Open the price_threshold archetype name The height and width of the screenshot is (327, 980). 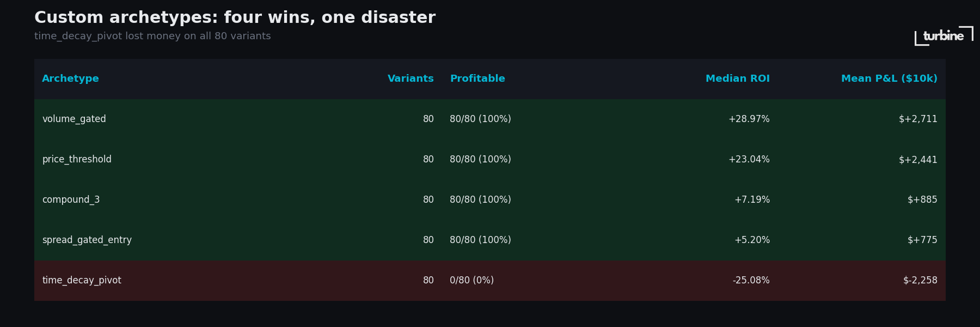pos(77,159)
